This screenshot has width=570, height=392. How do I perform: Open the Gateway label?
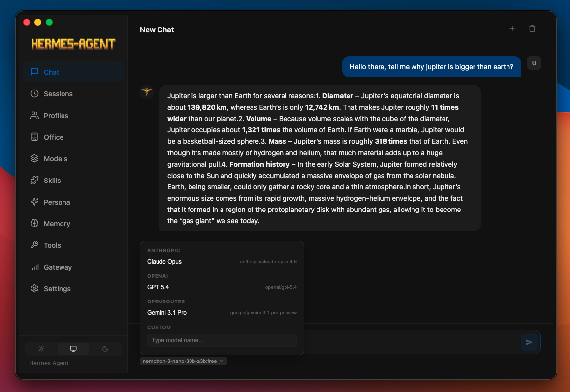point(58,267)
